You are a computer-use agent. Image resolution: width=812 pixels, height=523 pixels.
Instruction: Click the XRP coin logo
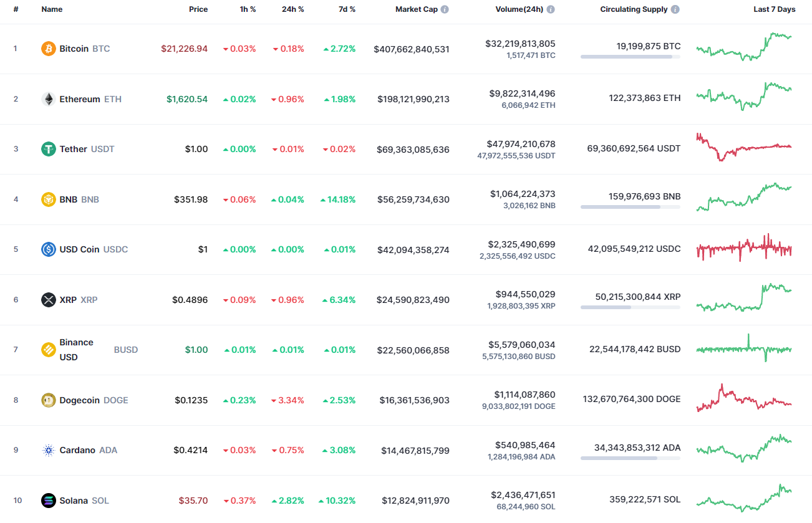(x=47, y=299)
